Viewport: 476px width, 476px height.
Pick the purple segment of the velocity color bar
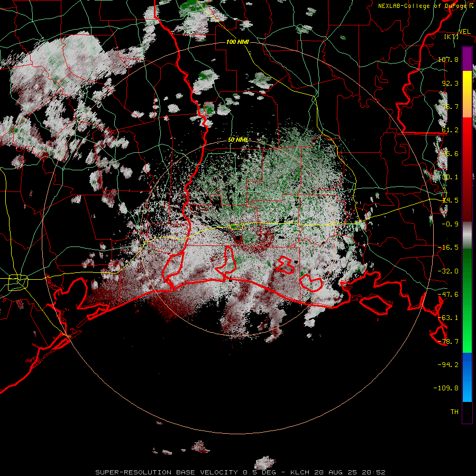(x=467, y=59)
